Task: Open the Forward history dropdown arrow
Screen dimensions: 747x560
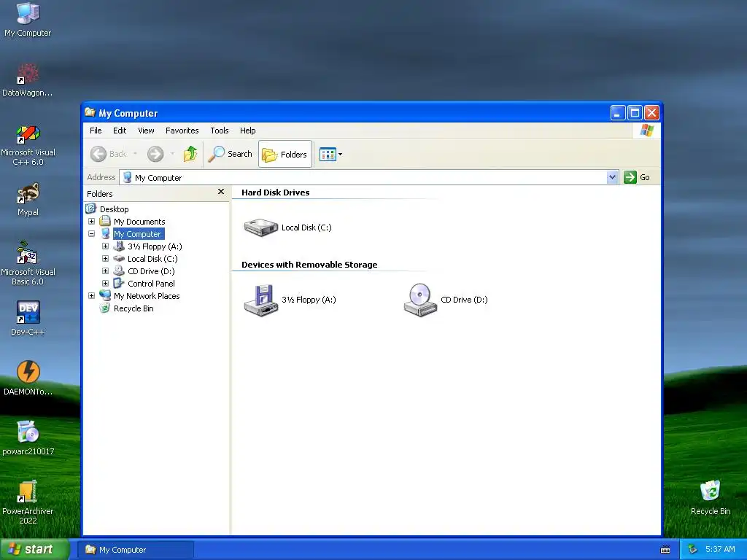Action: (x=172, y=154)
